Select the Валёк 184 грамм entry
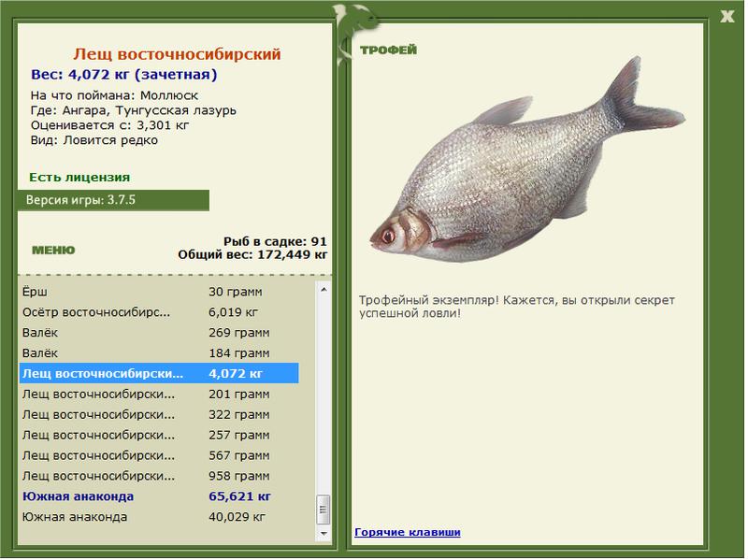The image size is (748, 560). pos(159,353)
